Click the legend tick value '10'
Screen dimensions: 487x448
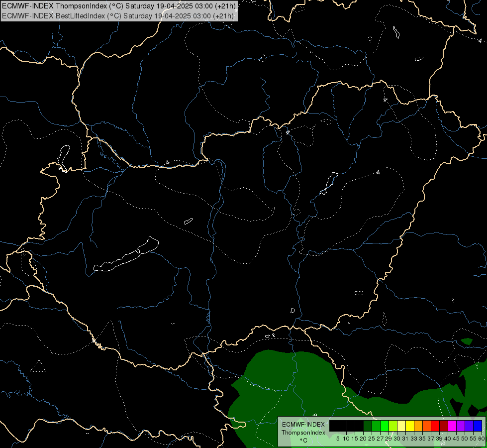click(346, 439)
